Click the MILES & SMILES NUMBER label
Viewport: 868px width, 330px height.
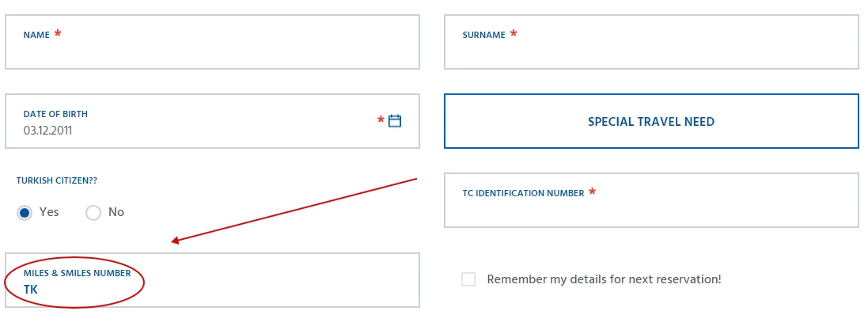coord(77,273)
